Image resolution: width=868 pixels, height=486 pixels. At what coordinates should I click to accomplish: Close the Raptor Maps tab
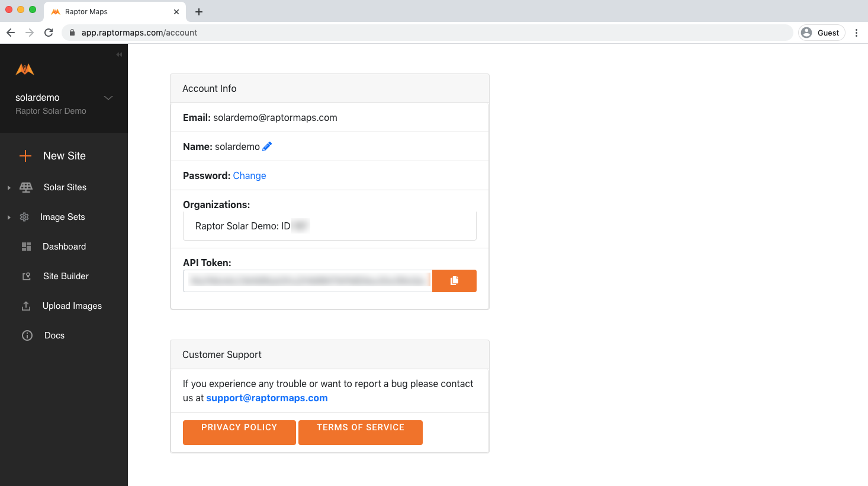[x=176, y=12]
